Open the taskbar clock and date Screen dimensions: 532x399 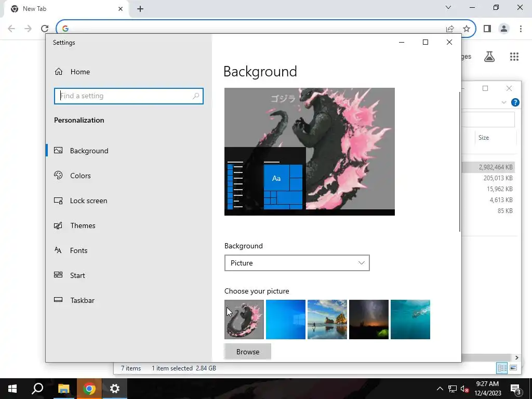point(487,389)
